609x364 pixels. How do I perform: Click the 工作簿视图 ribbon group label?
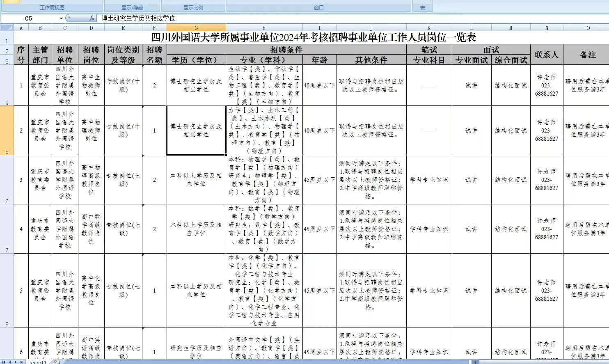(52, 7)
